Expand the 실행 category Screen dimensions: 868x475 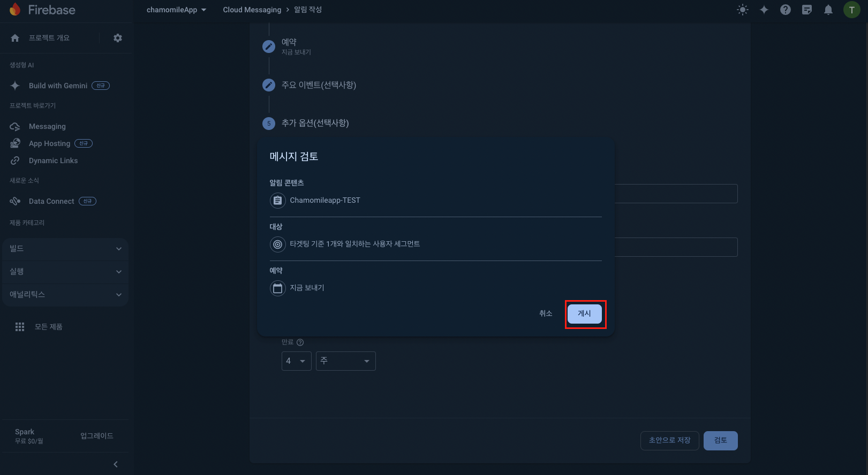click(x=65, y=272)
